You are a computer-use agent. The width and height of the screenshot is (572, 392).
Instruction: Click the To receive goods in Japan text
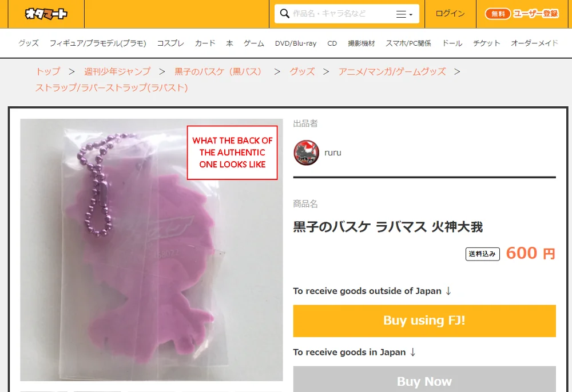(355, 352)
